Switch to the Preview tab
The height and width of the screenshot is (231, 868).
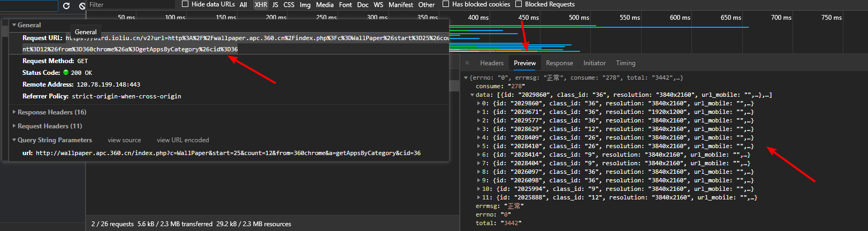(x=525, y=63)
